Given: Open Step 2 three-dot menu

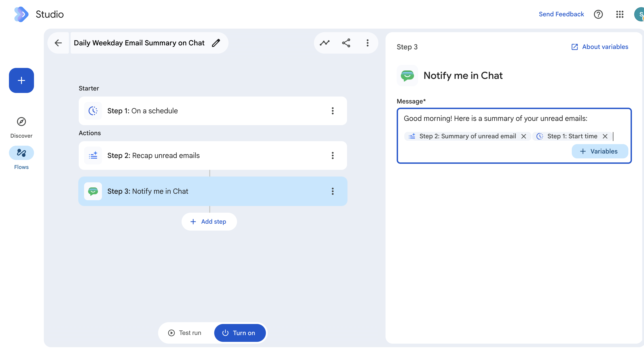Looking at the screenshot, I should pos(333,155).
